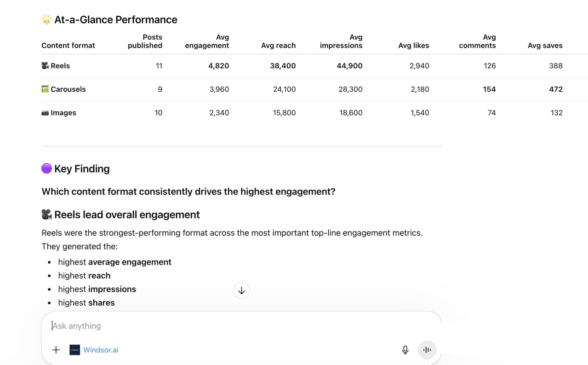Click the At-a-Glance Performance heading
The height and width of the screenshot is (365, 588).
pyautogui.click(x=116, y=20)
